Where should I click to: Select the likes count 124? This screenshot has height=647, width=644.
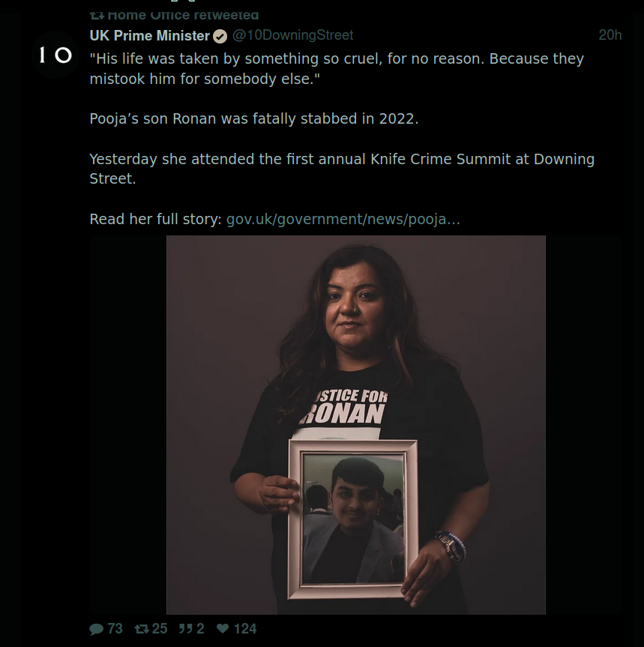245,629
